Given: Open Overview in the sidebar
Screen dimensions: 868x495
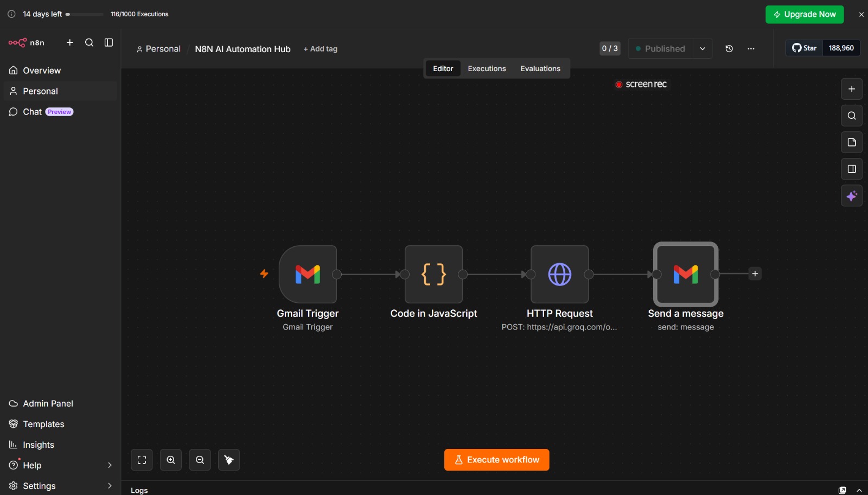Looking at the screenshot, I should [60, 71].
